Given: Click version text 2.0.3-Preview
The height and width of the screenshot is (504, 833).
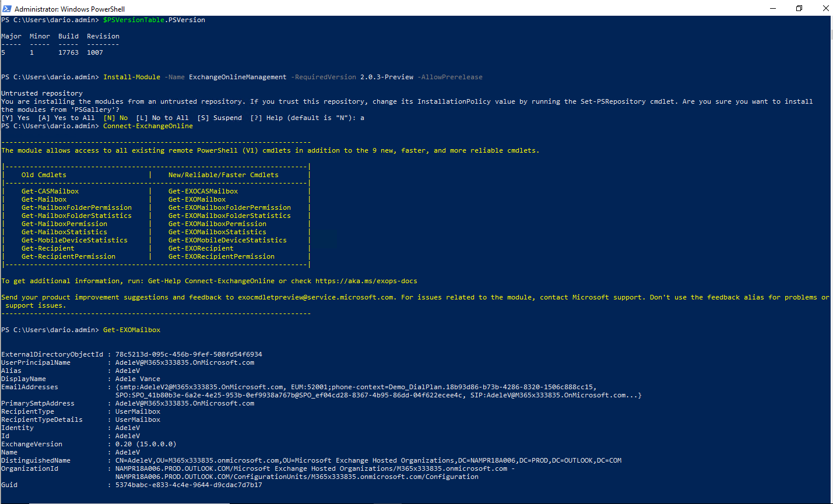Looking at the screenshot, I should click(x=386, y=77).
